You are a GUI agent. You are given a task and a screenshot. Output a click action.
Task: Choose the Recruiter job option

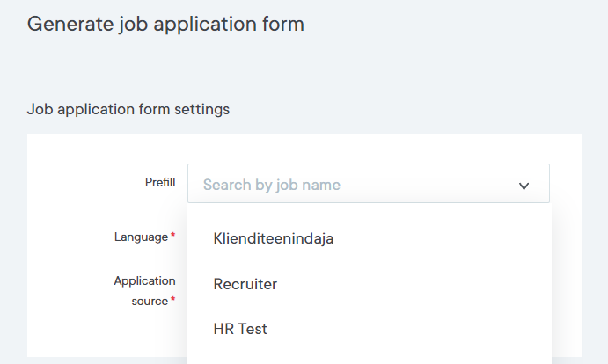(245, 284)
